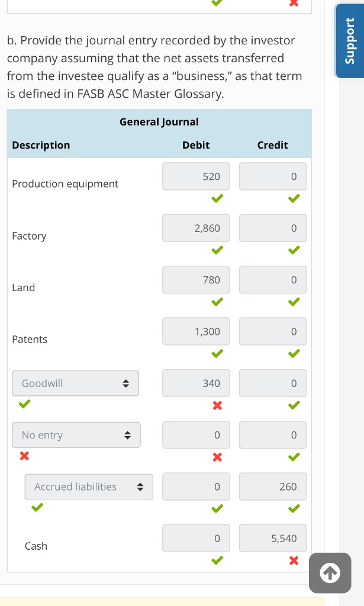Viewport: 364px width, 606px height.
Task: Click the red X at the top right field
Action: 294,4
